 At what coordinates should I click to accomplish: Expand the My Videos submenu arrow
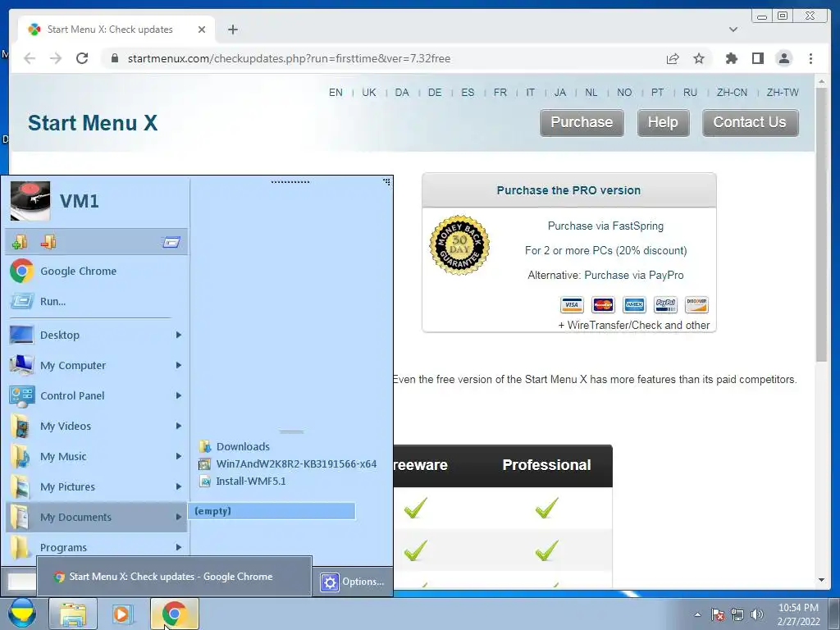178,426
